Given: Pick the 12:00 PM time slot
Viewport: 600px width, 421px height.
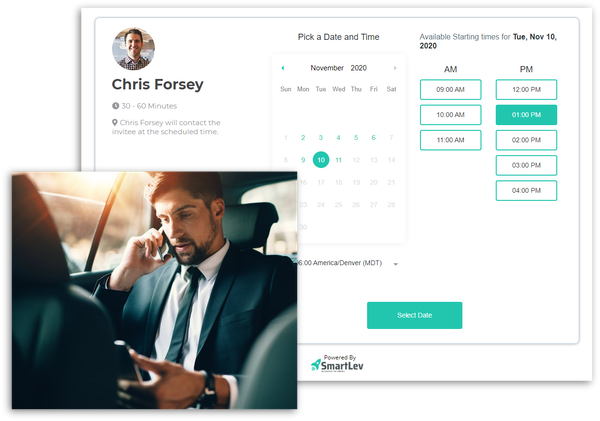Looking at the screenshot, I should point(526,90).
